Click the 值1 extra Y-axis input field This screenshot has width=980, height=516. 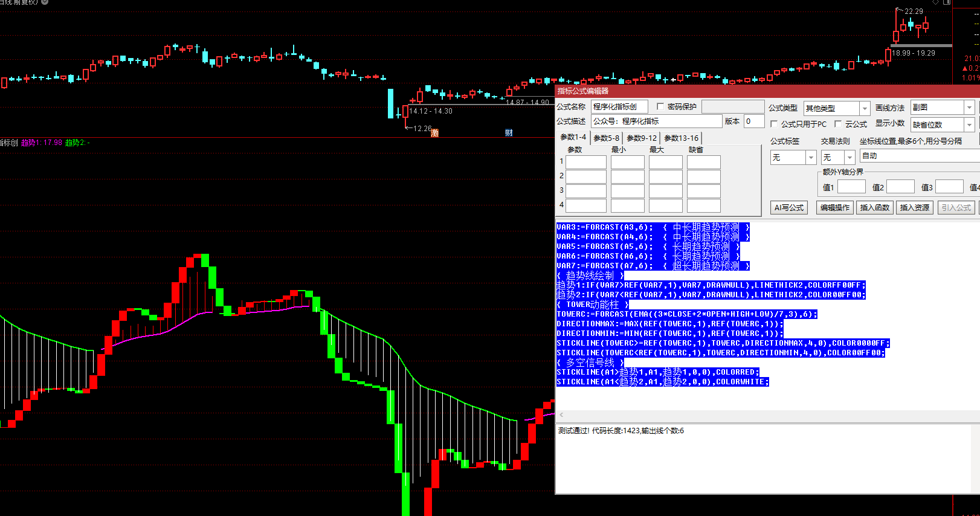tap(851, 187)
